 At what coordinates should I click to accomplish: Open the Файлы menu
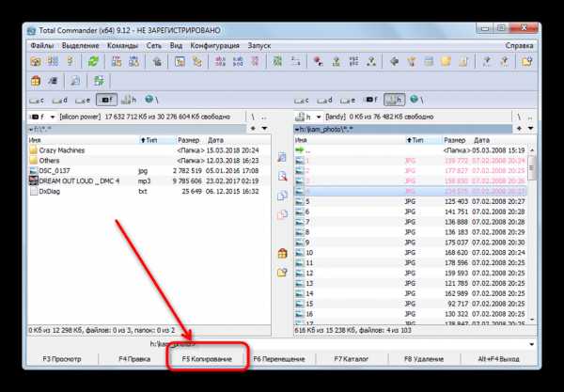point(41,44)
